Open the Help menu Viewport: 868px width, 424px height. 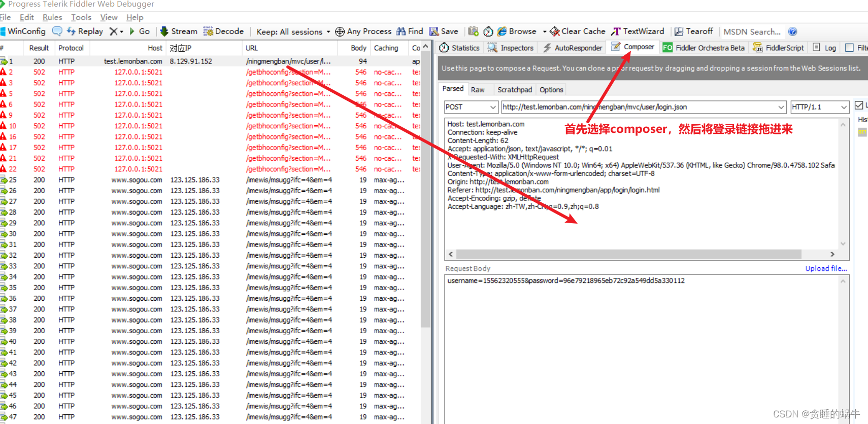tap(135, 17)
